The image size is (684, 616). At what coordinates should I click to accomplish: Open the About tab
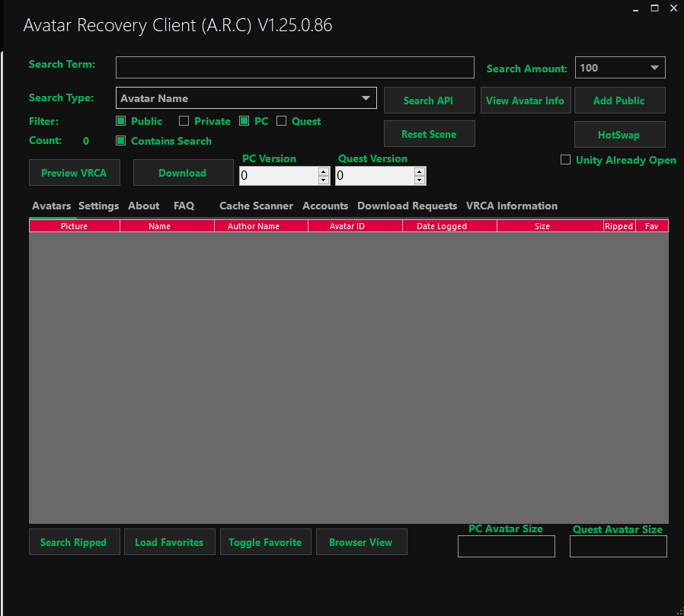coord(144,206)
